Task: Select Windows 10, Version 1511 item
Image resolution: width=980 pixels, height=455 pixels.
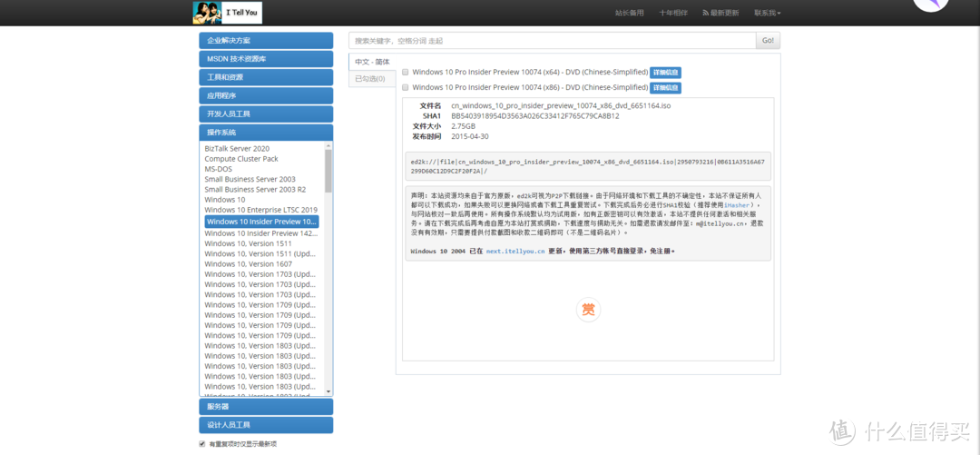Action: point(248,243)
